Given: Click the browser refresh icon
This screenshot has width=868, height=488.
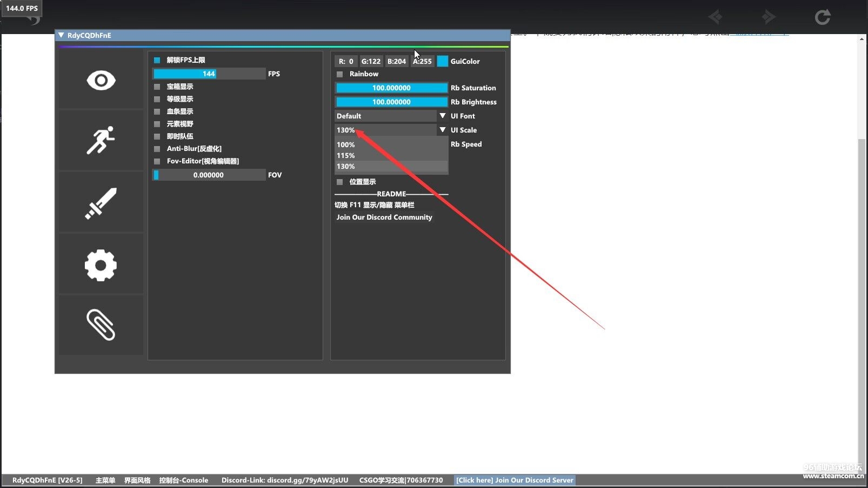Looking at the screenshot, I should tap(822, 17).
